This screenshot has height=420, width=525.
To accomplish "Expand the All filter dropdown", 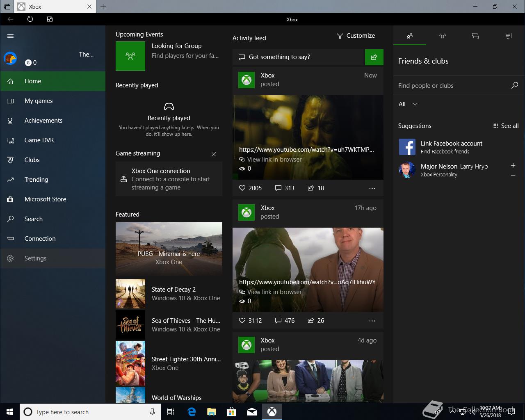I will [408, 104].
